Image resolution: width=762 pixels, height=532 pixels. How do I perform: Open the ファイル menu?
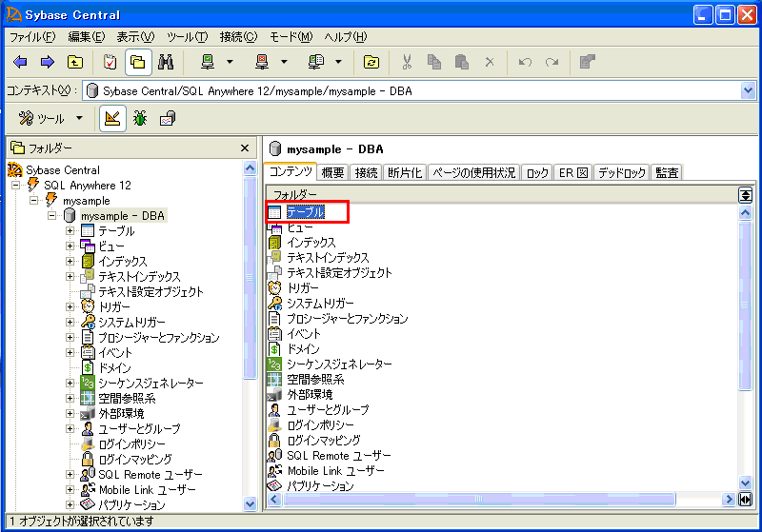[32, 37]
